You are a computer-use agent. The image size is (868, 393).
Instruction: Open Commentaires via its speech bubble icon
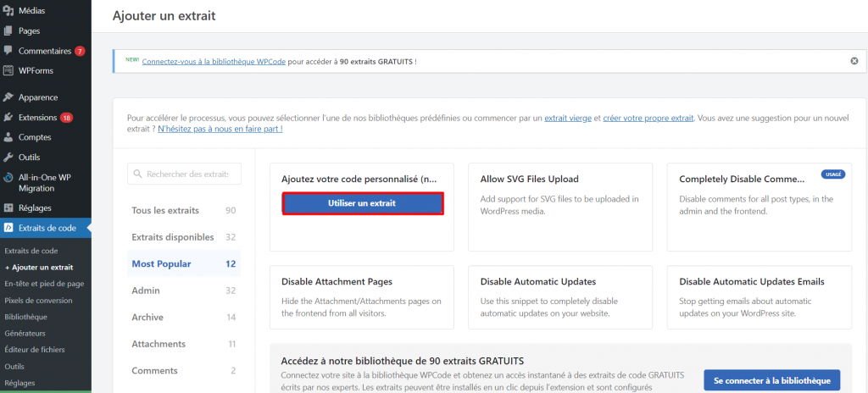[x=8, y=51]
